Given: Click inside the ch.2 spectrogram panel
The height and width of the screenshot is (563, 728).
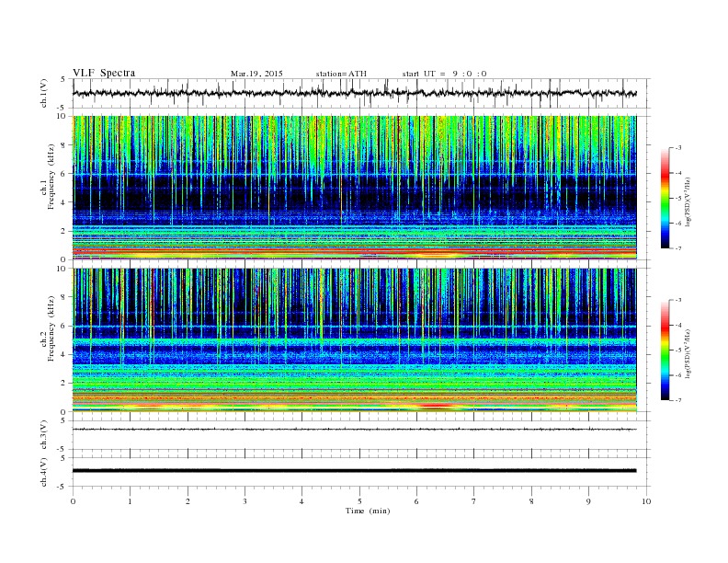Looking at the screenshot, I should tap(355, 340).
